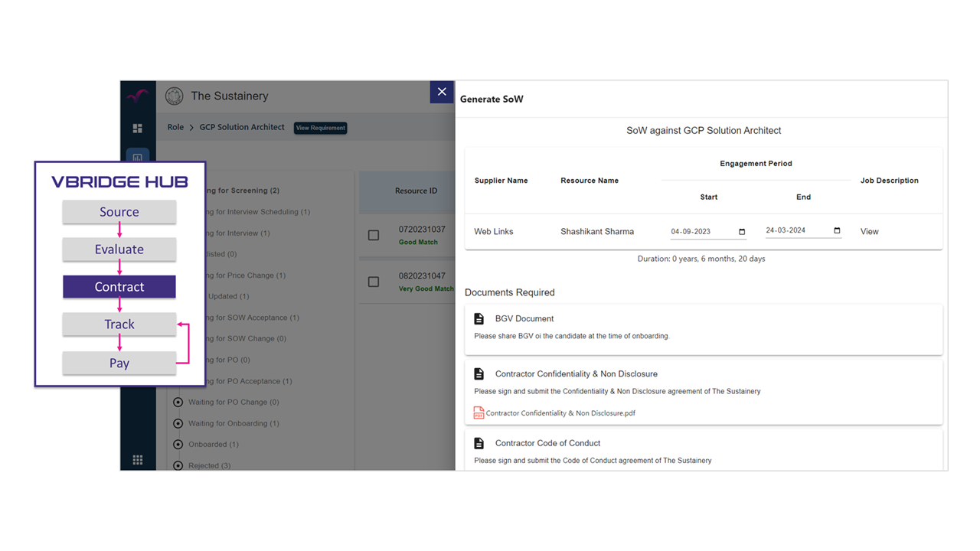Check the box for resource 0720231037
This screenshot has height=551, width=980.
point(374,235)
